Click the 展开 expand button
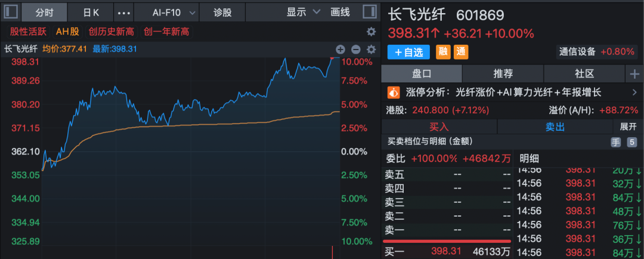The height and width of the screenshot is (259, 644). (x=628, y=127)
